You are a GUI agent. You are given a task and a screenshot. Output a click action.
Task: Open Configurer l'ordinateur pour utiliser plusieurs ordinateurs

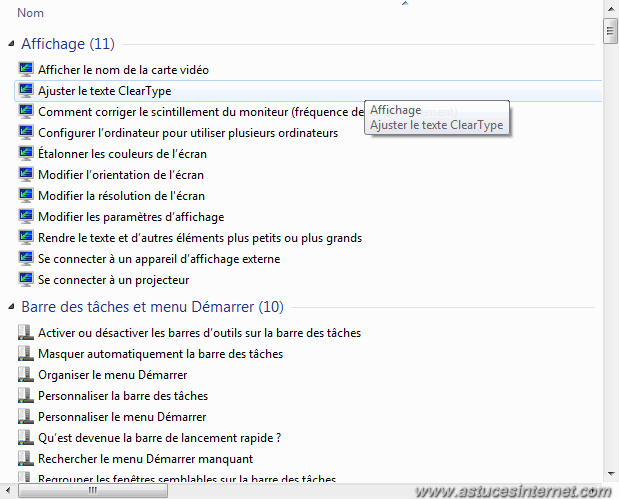click(188, 133)
